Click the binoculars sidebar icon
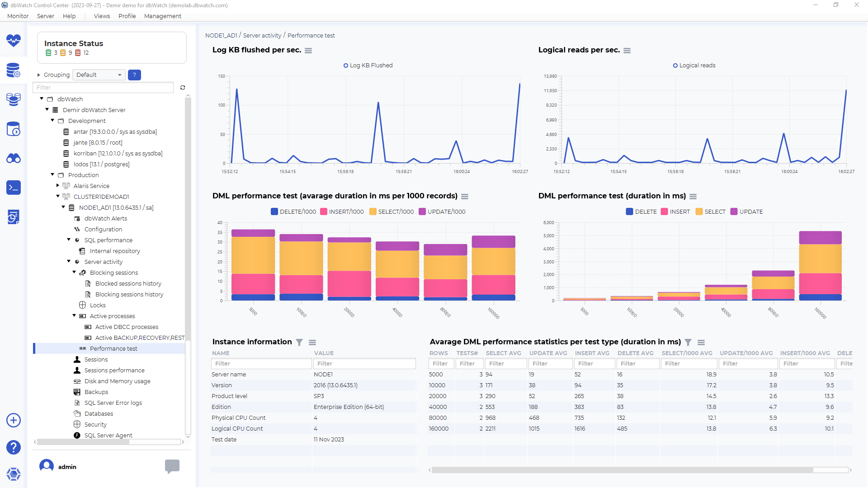Image resolution: width=868 pixels, height=488 pixels. 14,159
